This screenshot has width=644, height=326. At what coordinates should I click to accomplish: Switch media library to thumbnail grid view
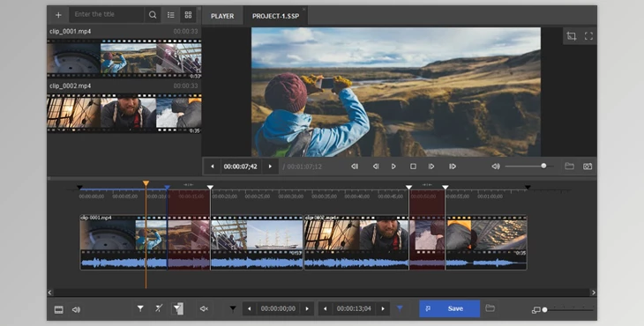pos(188,15)
